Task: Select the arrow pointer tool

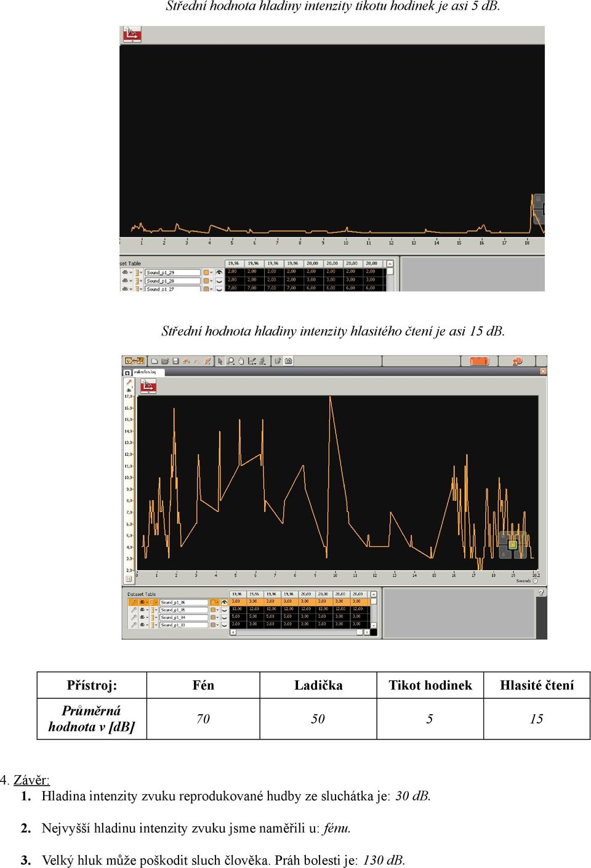Action: (220, 361)
